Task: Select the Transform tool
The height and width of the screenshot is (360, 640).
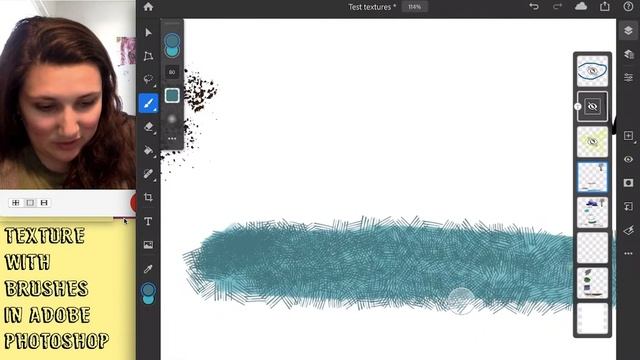Action: click(x=148, y=56)
